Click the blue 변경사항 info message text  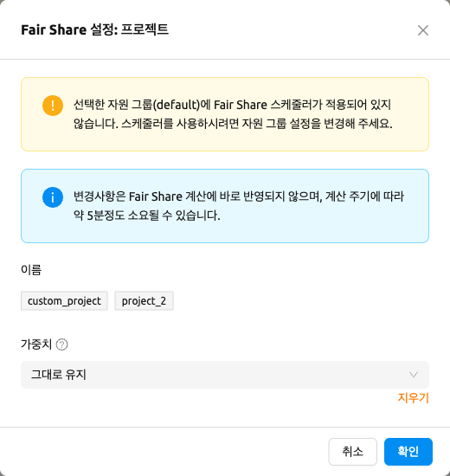[x=239, y=206]
